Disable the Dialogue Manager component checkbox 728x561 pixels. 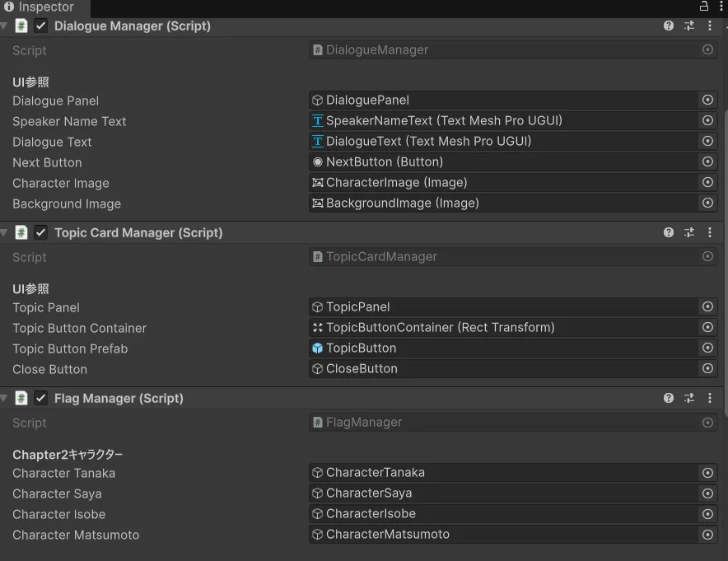41,26
